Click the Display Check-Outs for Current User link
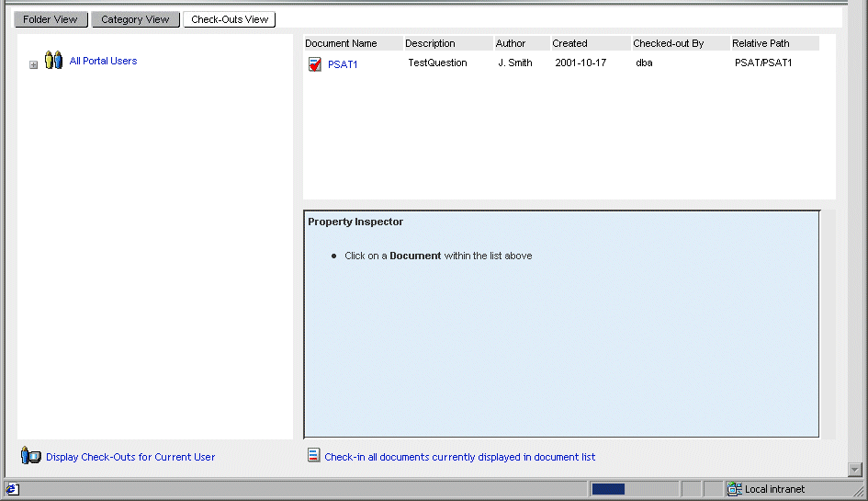This screenshot has width=868, height=501. click(130, 457)
